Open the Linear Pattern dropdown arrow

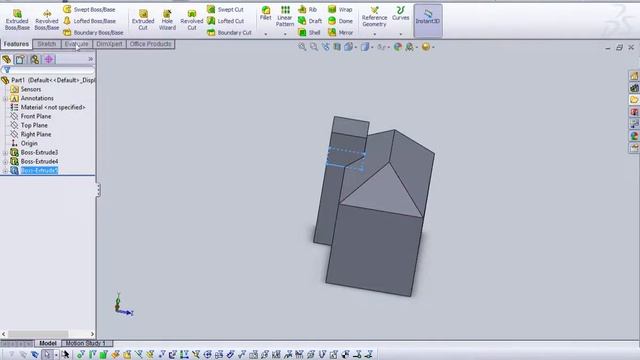pyautogui.click(x=285, y=34)
